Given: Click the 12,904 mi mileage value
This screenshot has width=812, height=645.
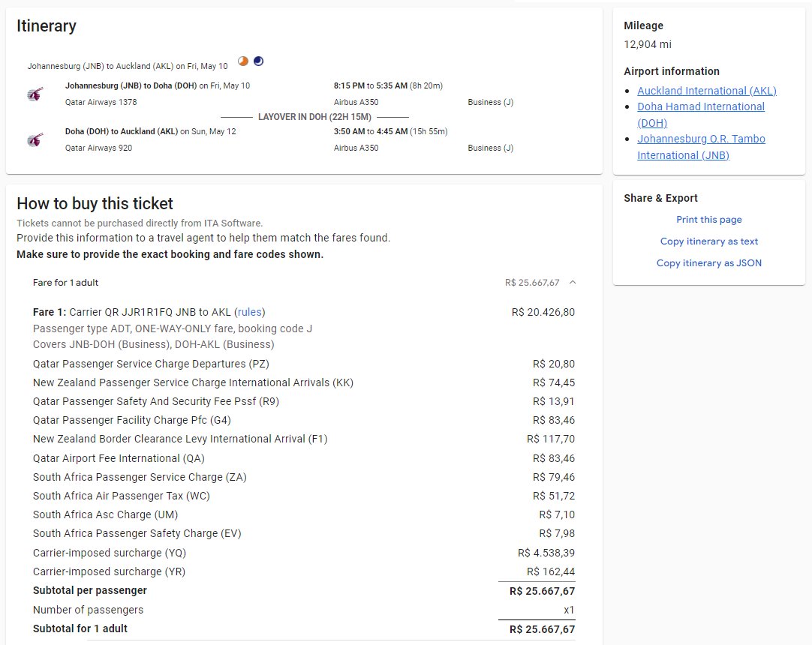Looking at the screenshot, I should tap(648, 44).
